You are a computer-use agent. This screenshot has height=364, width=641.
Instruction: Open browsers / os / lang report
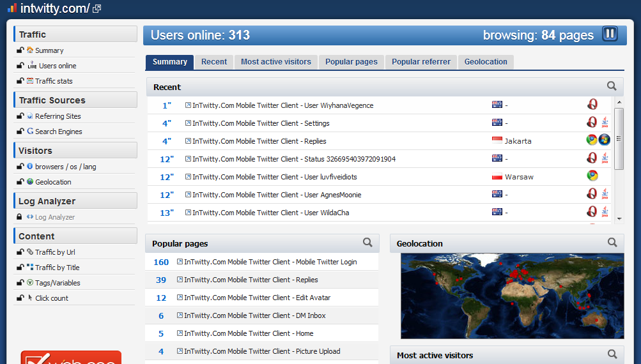click(x=65, y=167)
